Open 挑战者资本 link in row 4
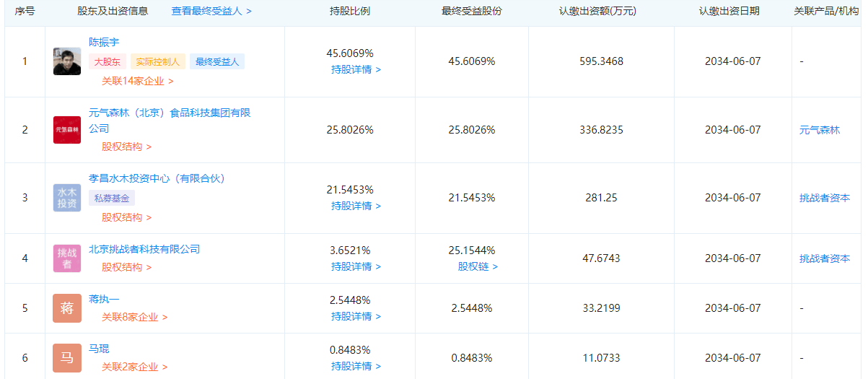Viewport: 868px width, 379px height. tap(825, 258)
